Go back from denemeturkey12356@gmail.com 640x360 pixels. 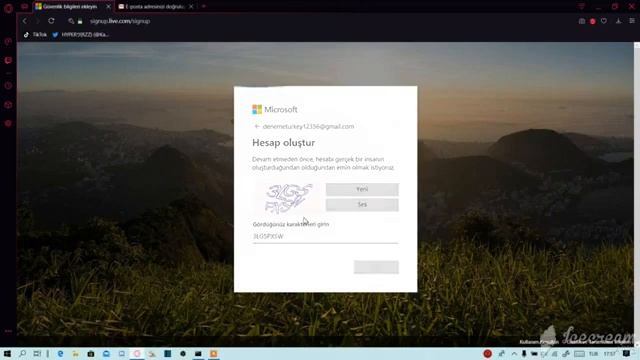(x=257, y=127)
